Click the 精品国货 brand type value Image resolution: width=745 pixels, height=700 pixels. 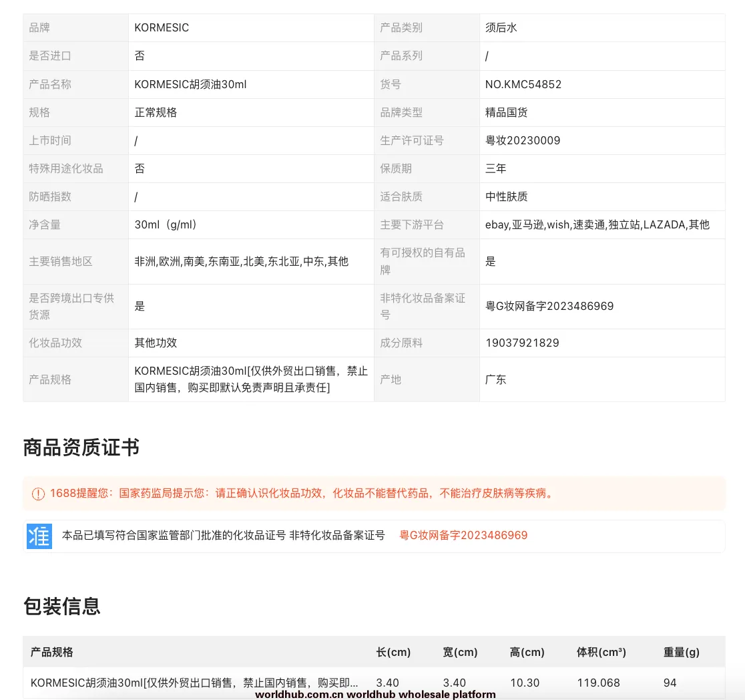click(x=506, y=112)
